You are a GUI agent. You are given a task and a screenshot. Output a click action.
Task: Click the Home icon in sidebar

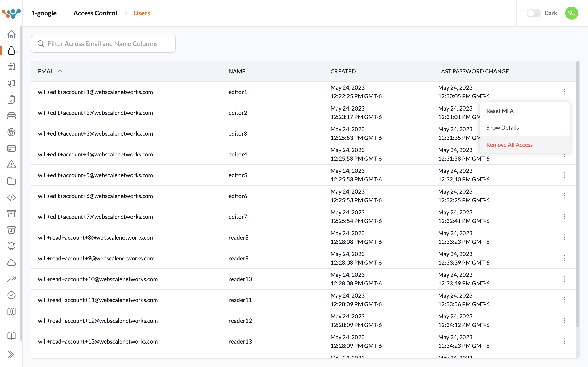click(11, 34)
